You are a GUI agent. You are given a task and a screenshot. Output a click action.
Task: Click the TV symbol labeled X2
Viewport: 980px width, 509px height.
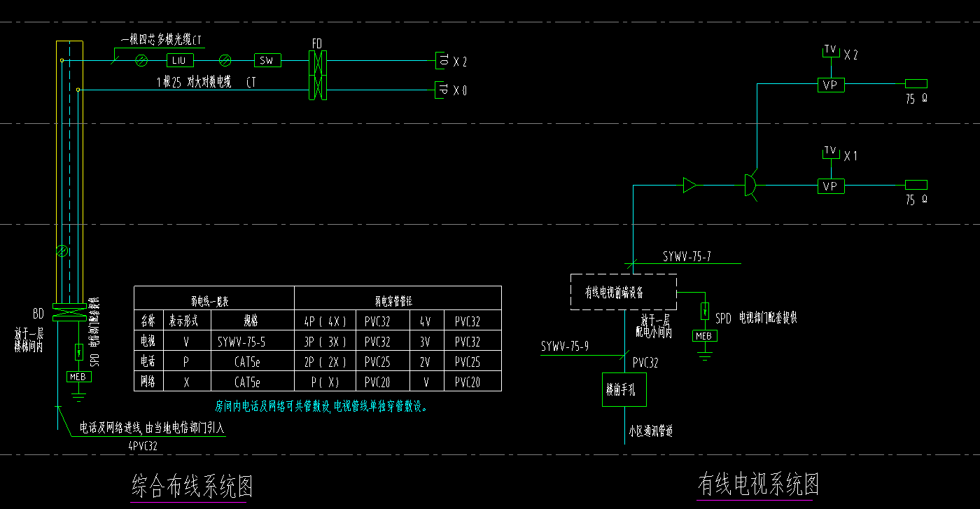831,50
